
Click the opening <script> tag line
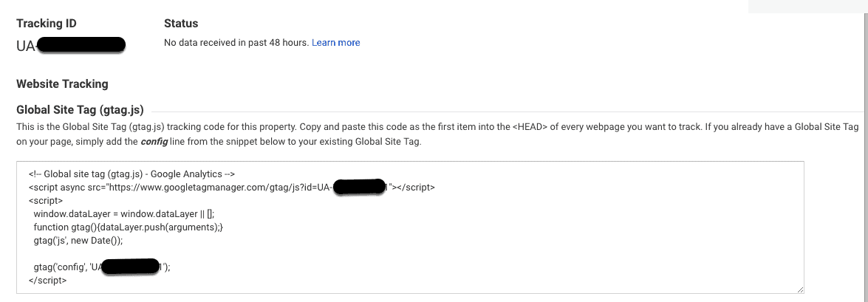point(45,201)
